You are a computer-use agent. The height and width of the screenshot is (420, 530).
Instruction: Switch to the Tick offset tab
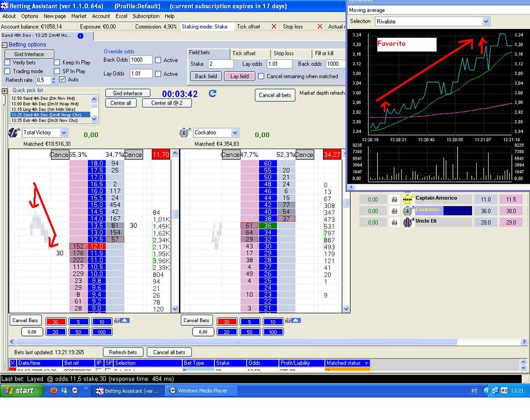(x=250, y=53)
